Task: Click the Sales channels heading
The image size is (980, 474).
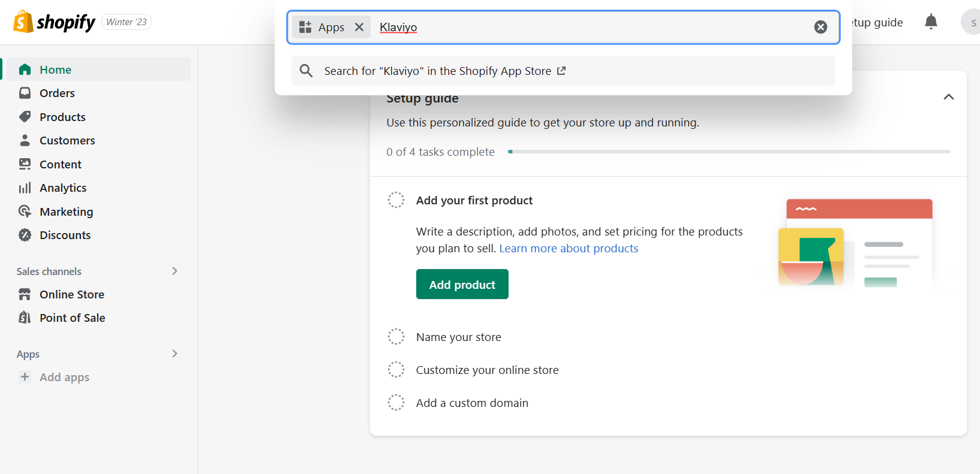Action: (x=49, y=271)
